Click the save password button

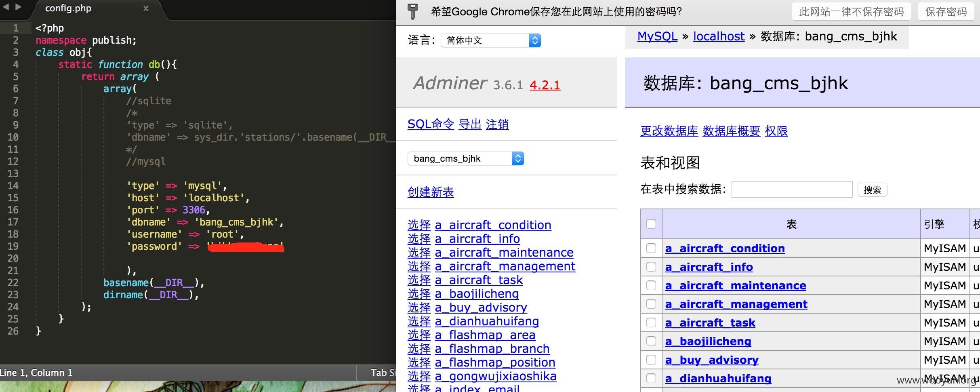946,12
